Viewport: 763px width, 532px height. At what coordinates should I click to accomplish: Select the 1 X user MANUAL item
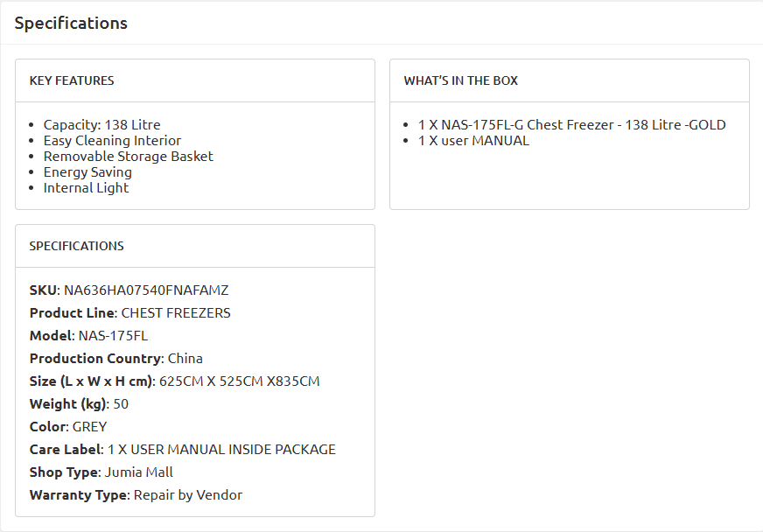pyautogui.click(x=473, y=141)
